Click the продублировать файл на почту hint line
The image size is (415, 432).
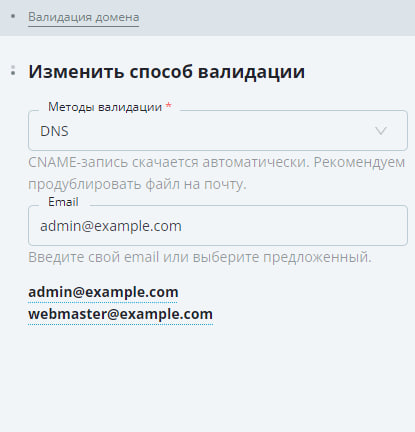click(137, 184)
